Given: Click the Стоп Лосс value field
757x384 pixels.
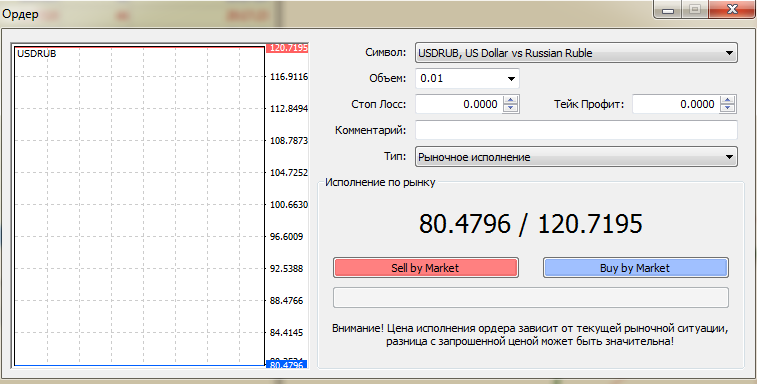Looking at the screenshot, I should [460, 104].
